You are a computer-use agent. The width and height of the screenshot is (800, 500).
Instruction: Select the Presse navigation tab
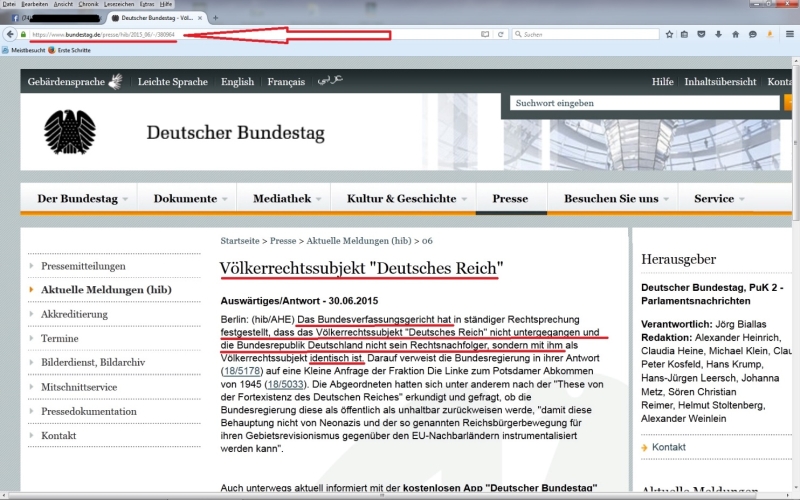tap(510, 199)
